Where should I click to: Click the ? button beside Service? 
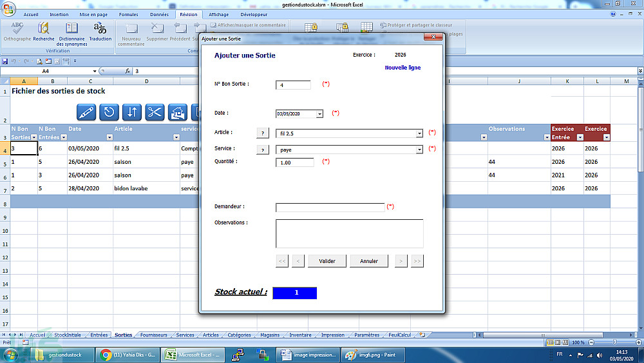click(x=263, y=150)
